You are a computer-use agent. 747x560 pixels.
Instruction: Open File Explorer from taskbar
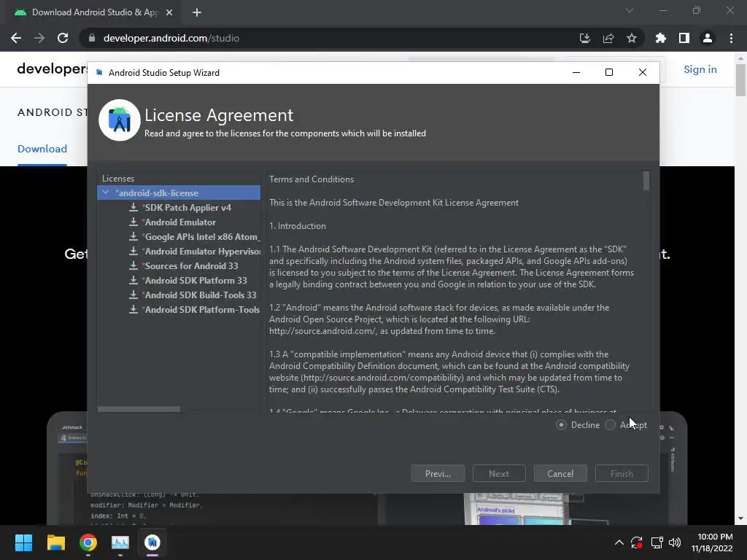[x=55, y=542]
